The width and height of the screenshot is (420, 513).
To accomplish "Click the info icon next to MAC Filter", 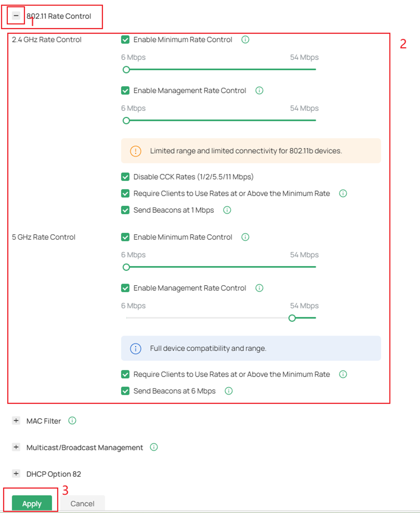I will tap(72, 421).
